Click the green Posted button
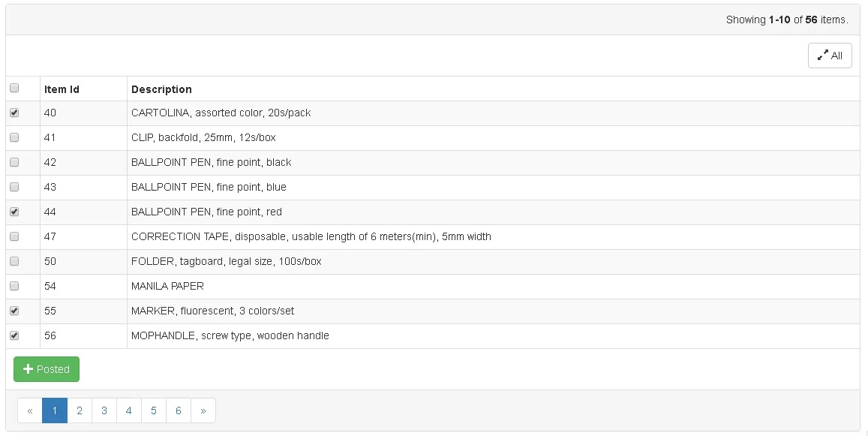The image size is (868, 436). [x=47, y=369]
